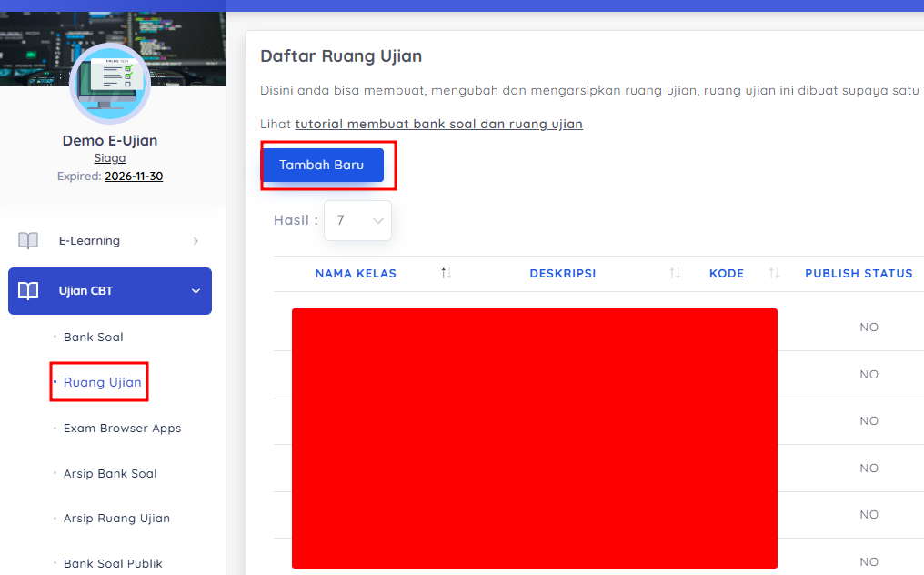Open Exam Browser Apps menu item
Screen dimensions: 924x575
point(122,429)
